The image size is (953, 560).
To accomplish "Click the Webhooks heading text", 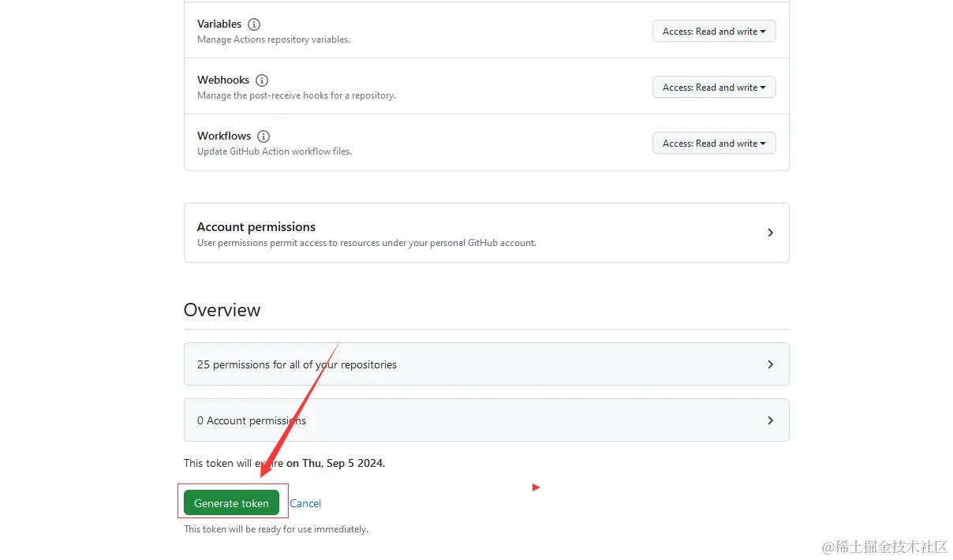I will [223, 80].
